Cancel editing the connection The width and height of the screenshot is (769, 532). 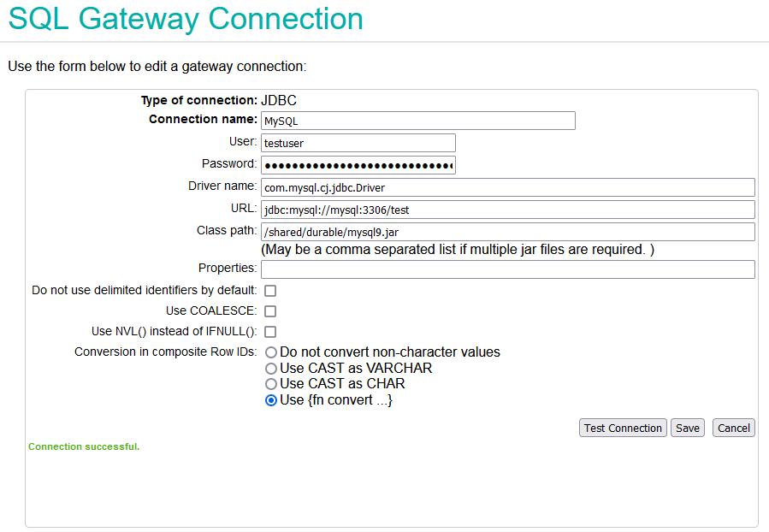click(734, 428)
